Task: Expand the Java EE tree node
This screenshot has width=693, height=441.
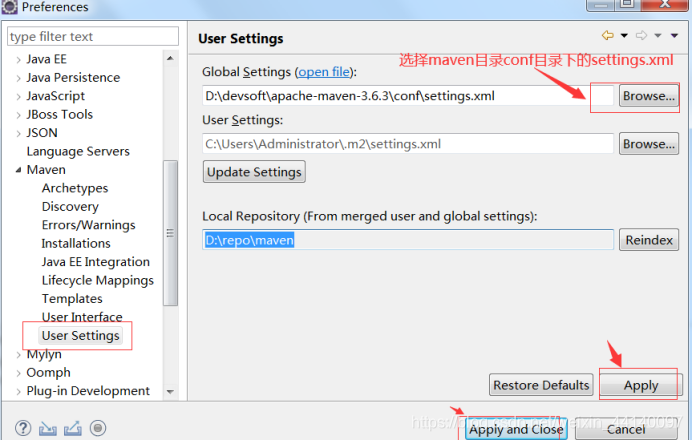Action: point(18,60)
